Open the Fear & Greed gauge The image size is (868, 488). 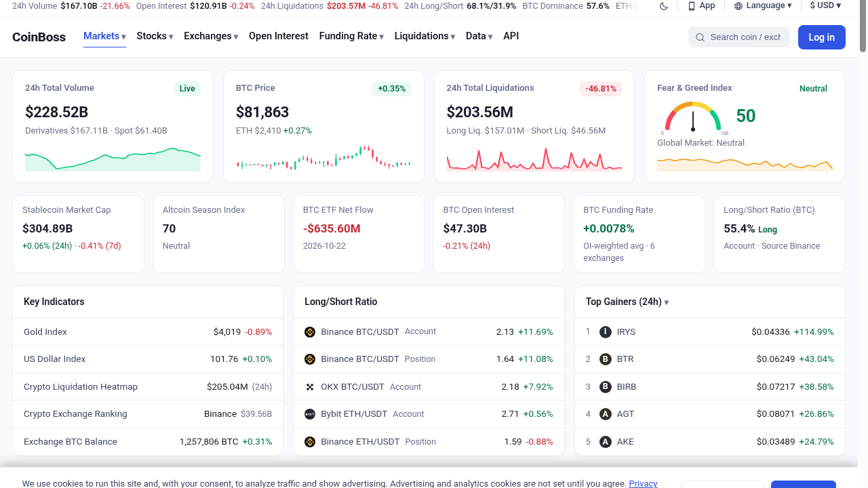(x=693, y=117)
